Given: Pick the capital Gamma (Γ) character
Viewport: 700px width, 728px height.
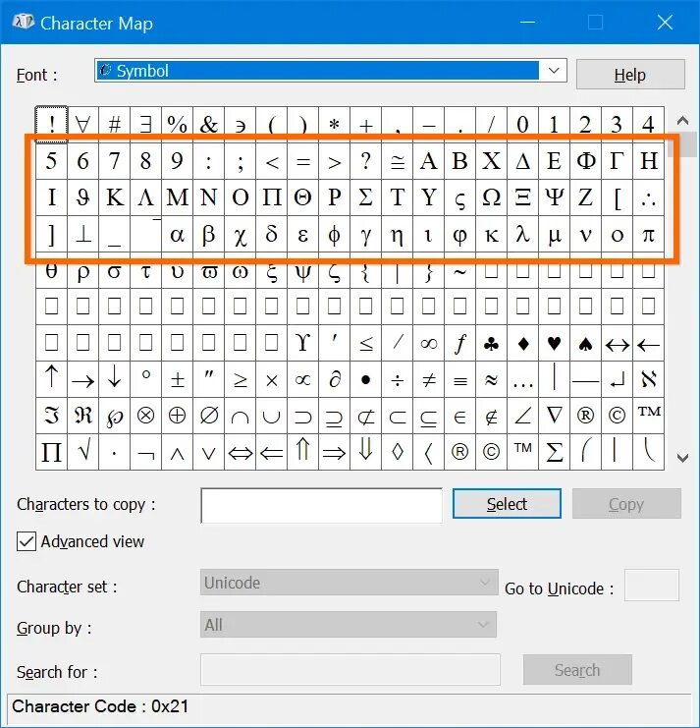Looking at the screenshot, I should 617,161.
